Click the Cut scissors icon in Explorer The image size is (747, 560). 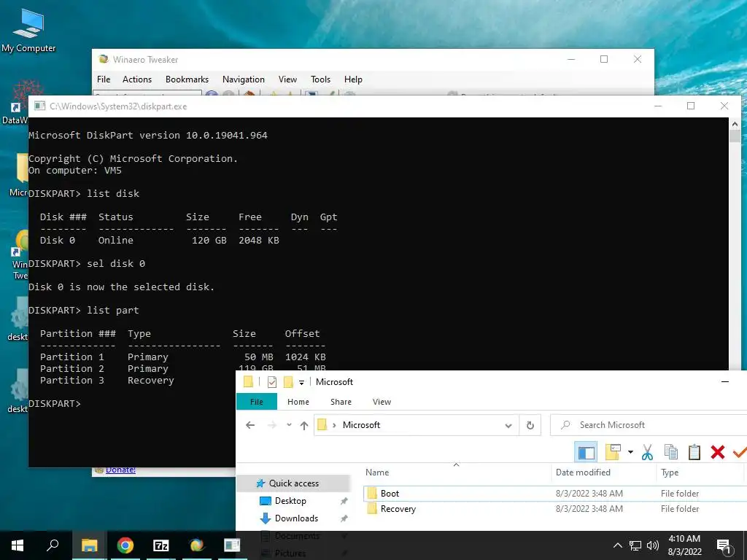coord(647,452)
